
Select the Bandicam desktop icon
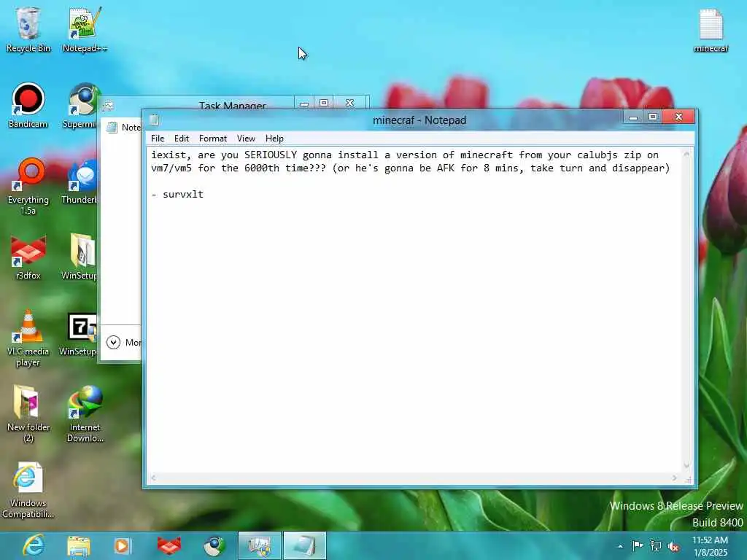28,105
